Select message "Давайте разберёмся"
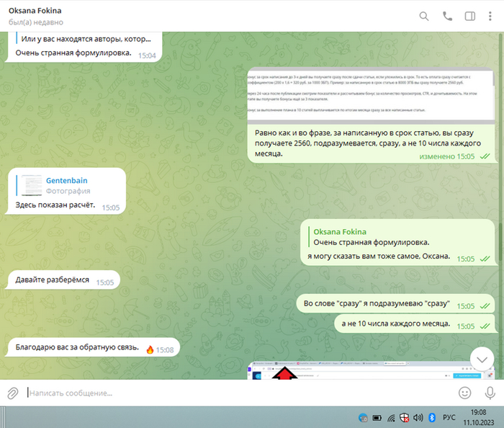This screenshot has width=504, height=428. pyautogui.click(x=52, y=280)
